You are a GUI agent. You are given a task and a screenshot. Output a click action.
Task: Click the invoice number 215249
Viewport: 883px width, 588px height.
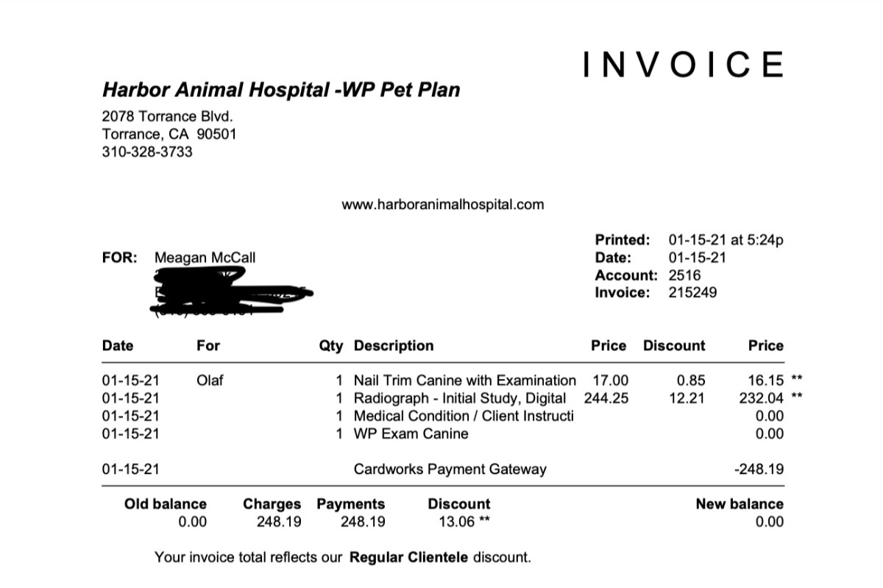pyautogui.click(x=692, y=293)
